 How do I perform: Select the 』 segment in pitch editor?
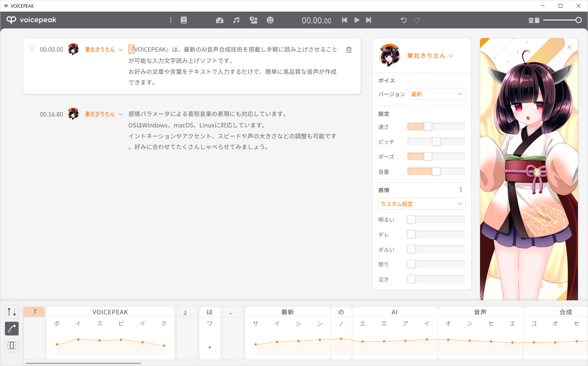tap(186, 312)
